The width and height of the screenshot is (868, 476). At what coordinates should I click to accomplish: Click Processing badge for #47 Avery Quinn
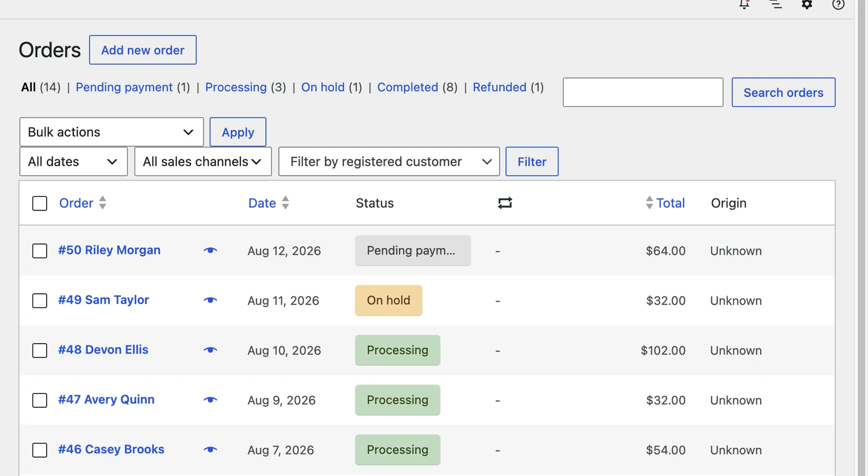(x=398, y=400)
